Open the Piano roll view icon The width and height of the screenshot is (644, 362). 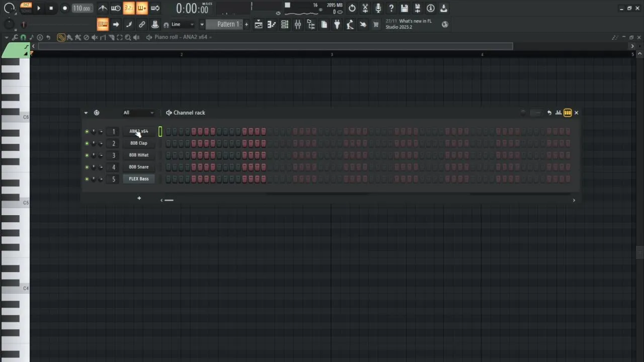pos(272,24)
